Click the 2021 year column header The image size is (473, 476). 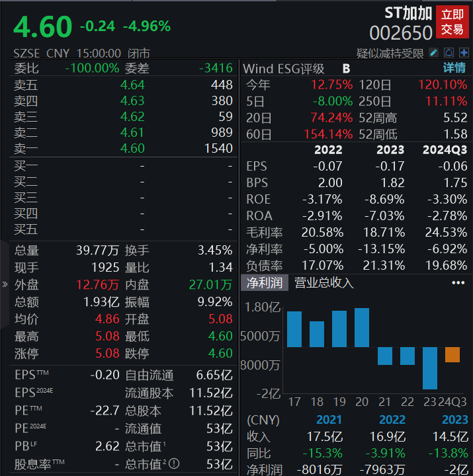pos(329,420)
